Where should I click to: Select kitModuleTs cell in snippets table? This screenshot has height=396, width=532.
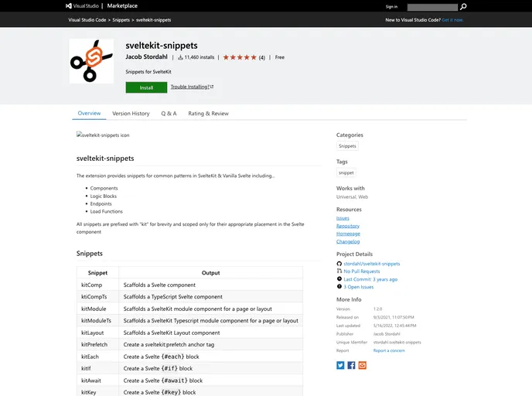(97, 321)
